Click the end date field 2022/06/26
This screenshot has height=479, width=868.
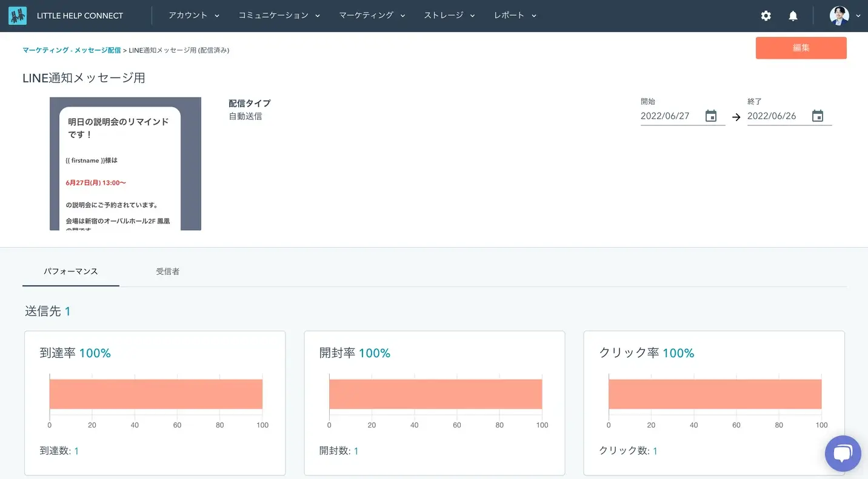point(776,116)
